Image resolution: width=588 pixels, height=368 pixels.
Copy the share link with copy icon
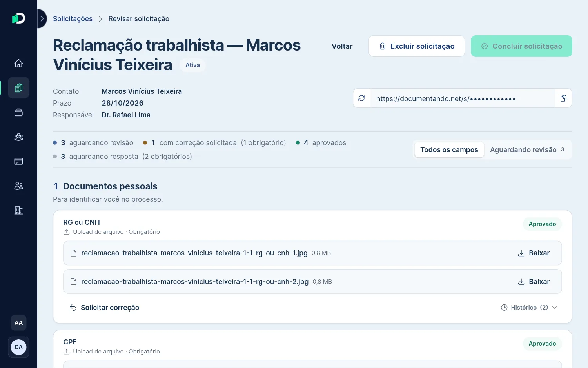tap(563, 98)
